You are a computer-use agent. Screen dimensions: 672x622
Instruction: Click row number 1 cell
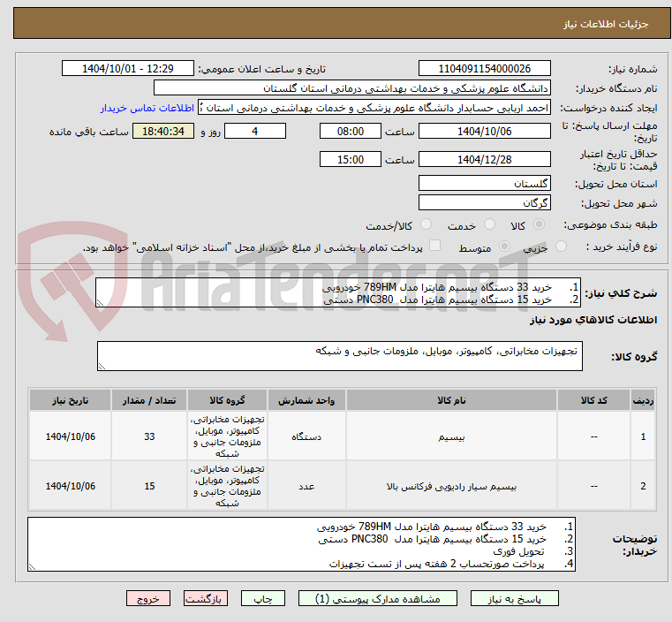tap(643, 436)
